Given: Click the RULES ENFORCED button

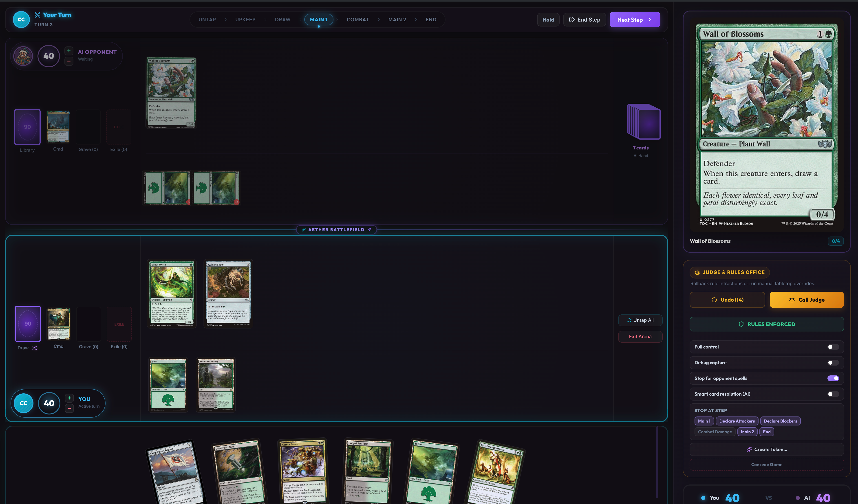Looking at the screenshot, I should (767, 324).
